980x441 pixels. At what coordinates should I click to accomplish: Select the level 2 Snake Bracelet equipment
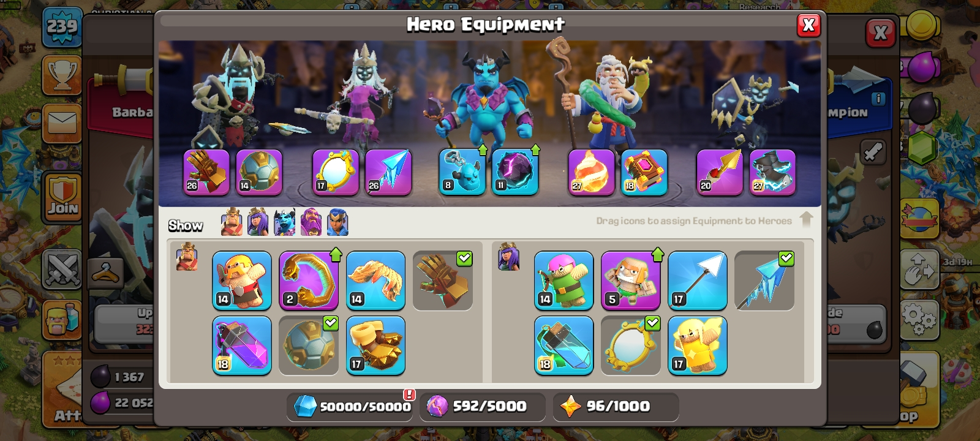(309, 281)
